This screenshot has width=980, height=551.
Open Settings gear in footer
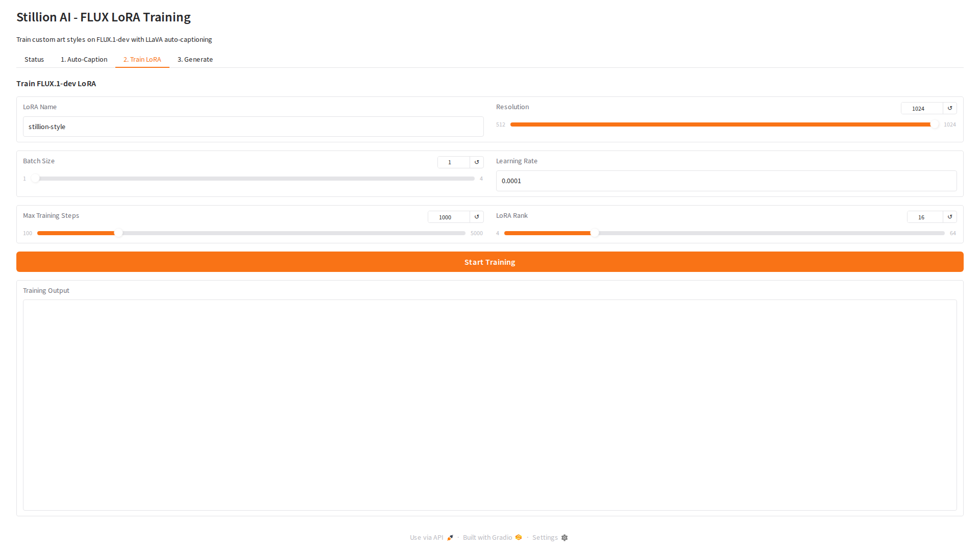click(565, 538)
